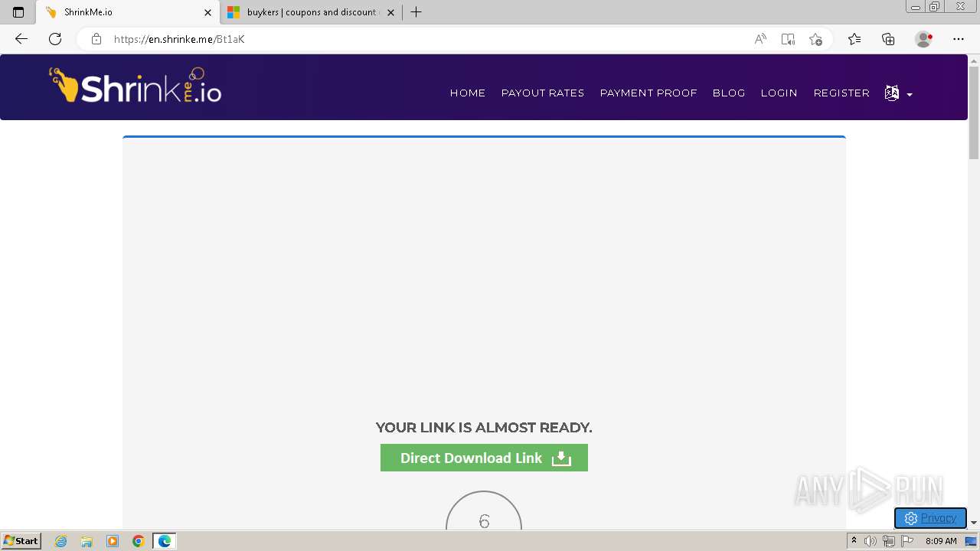Image resolution: width=980 pixels, height=551 pixels.
Task: Click the Direct Download Link button
Action: pyautogui.click(x=484, y=458)
